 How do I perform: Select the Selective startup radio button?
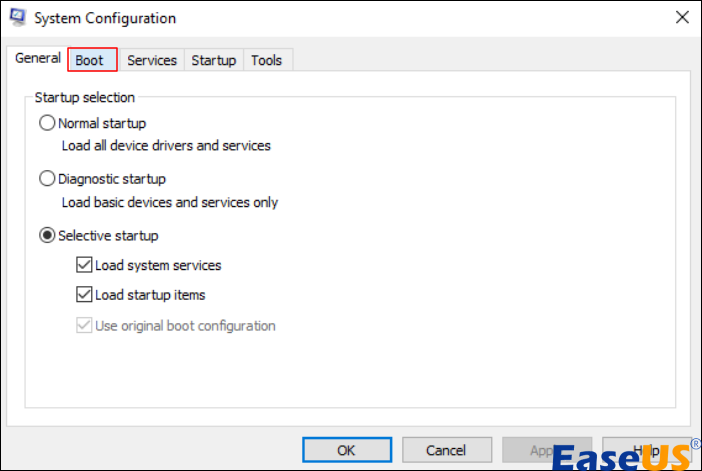(x=47, y=236)
